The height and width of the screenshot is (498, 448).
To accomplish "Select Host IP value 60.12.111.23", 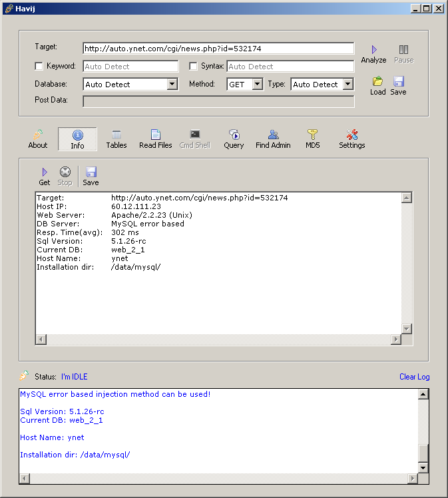I will [x=136, y=206].
